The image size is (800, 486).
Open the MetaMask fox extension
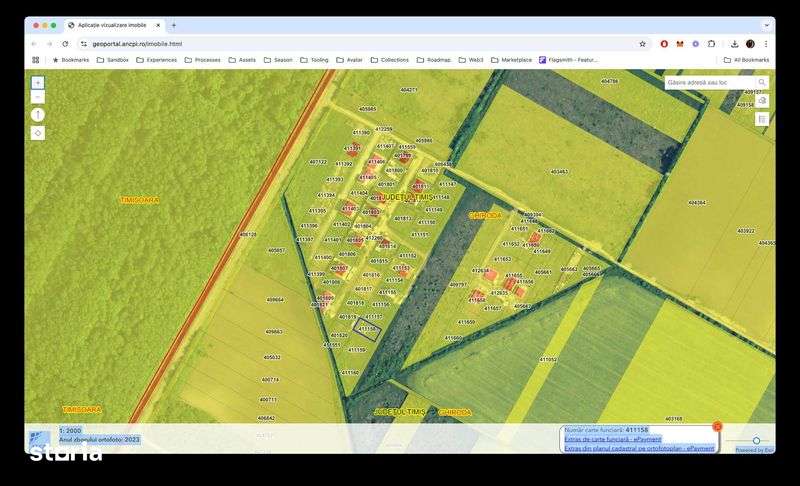[x=680, y=44]
